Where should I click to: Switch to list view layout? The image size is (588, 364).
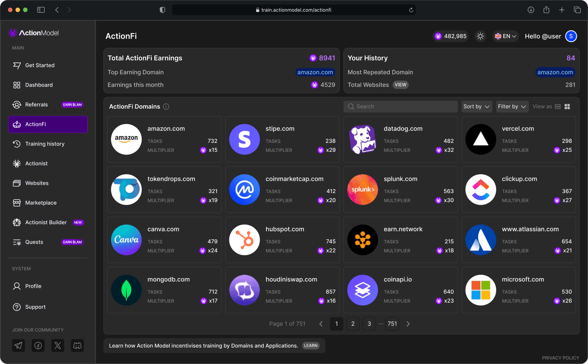(558, 106)
